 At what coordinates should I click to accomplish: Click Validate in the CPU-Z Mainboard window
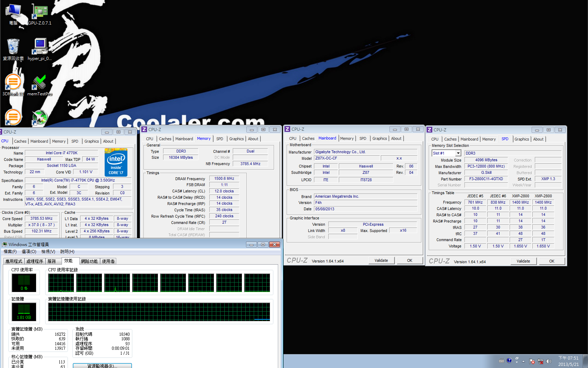(x=381, y=260)
